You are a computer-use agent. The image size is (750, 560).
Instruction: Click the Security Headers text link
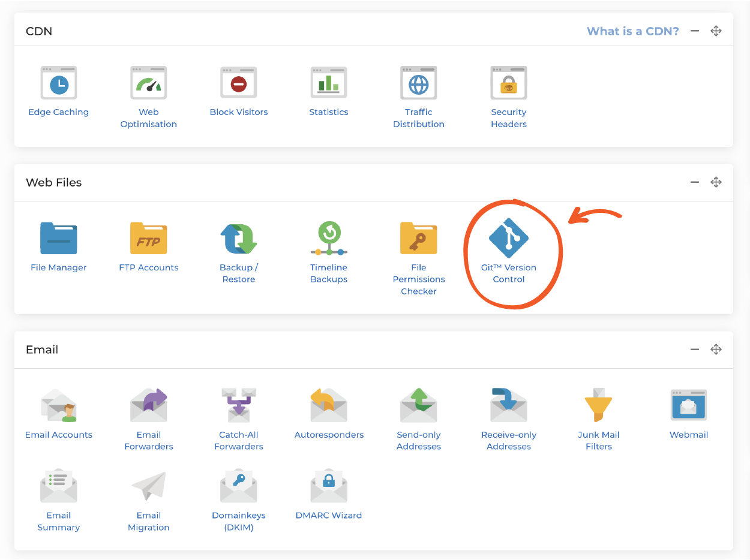tap(509, 118)
